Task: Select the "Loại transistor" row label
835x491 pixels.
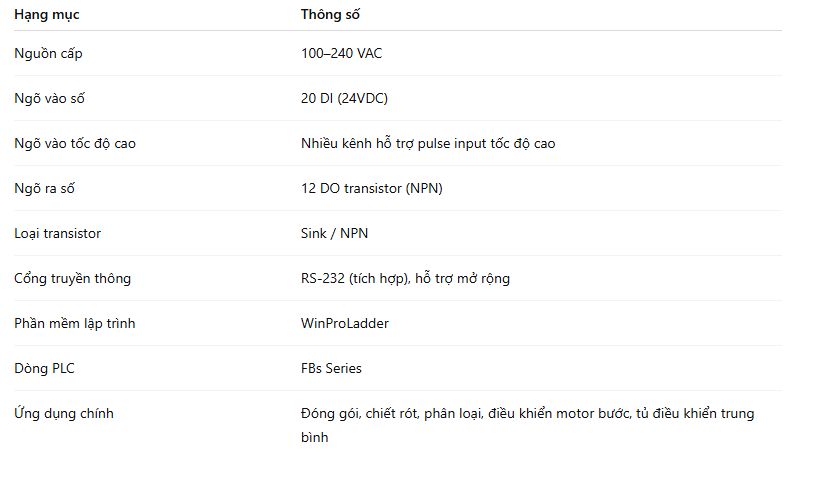Action: pos(57,233)
